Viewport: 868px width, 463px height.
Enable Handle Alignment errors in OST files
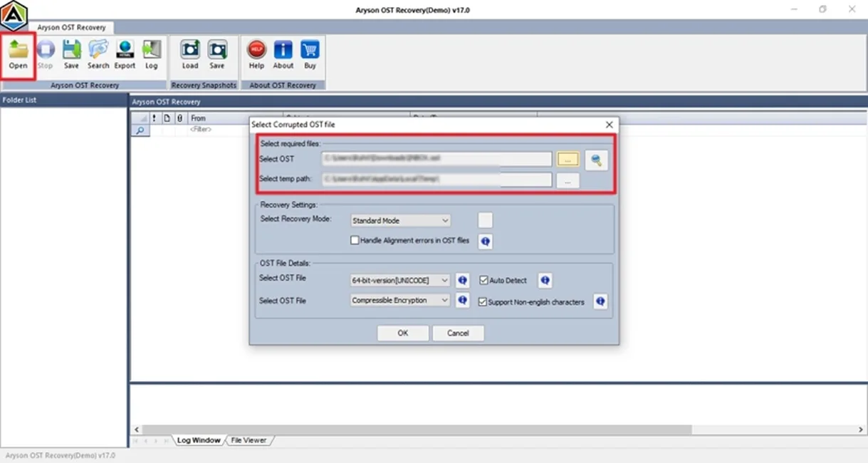click(355, 241)
